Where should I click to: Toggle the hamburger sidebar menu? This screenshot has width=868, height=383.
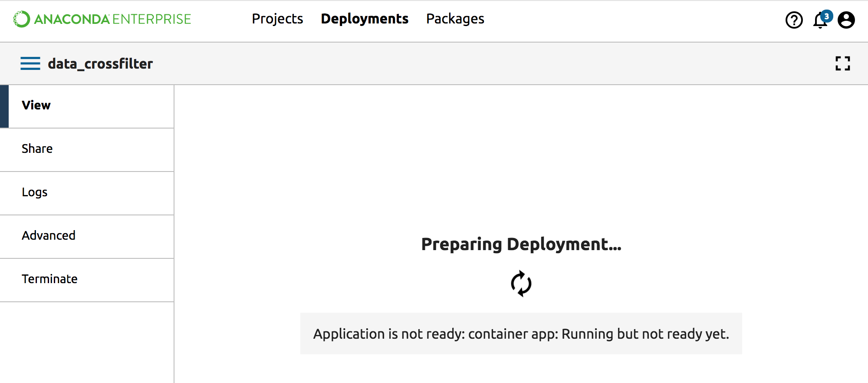(30, 63)
